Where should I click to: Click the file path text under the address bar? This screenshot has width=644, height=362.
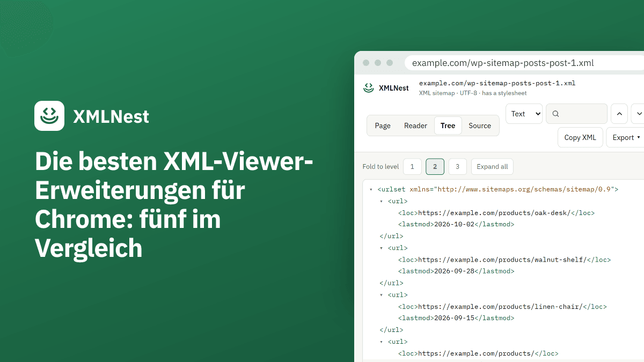(497, 83)
